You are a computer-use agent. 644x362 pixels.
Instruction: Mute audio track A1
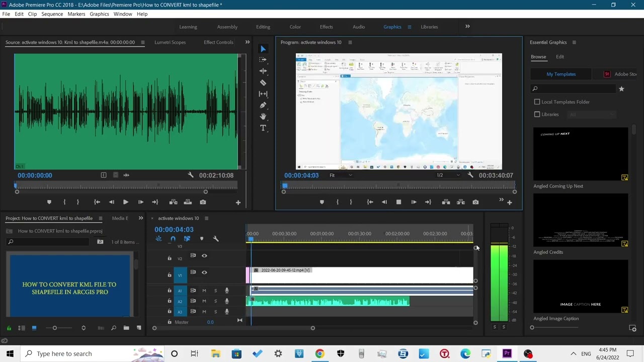click(204, 291)
